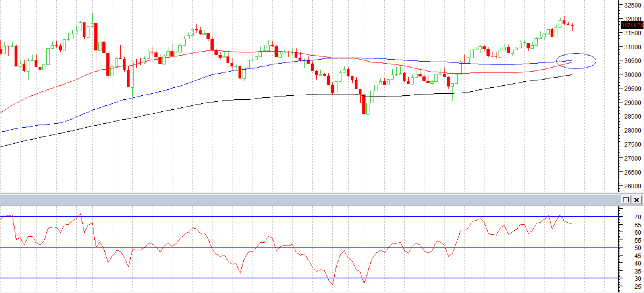644x293 pixels.
Task: Click the 26000 price axis label
Action: tap(632, 186)
